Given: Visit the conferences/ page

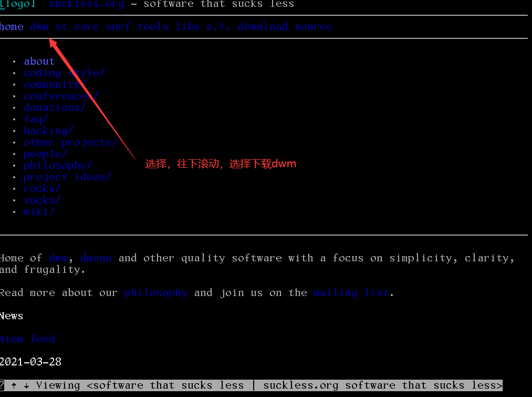Looking at the screenshot, I should (60, 96).
